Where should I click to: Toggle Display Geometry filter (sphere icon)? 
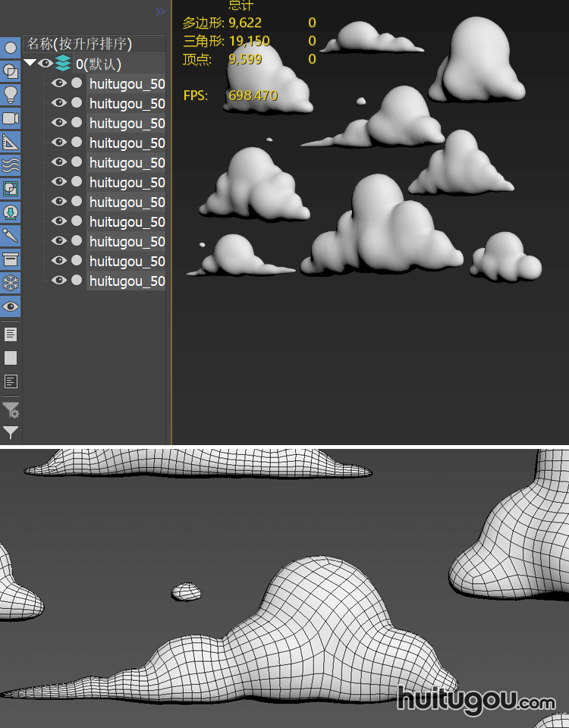pos(11,48)
